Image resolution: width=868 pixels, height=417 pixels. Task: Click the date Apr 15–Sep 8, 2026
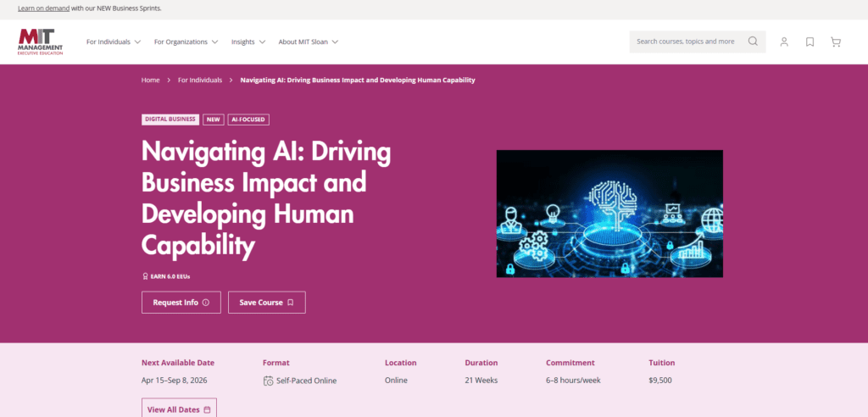point(176,381)
